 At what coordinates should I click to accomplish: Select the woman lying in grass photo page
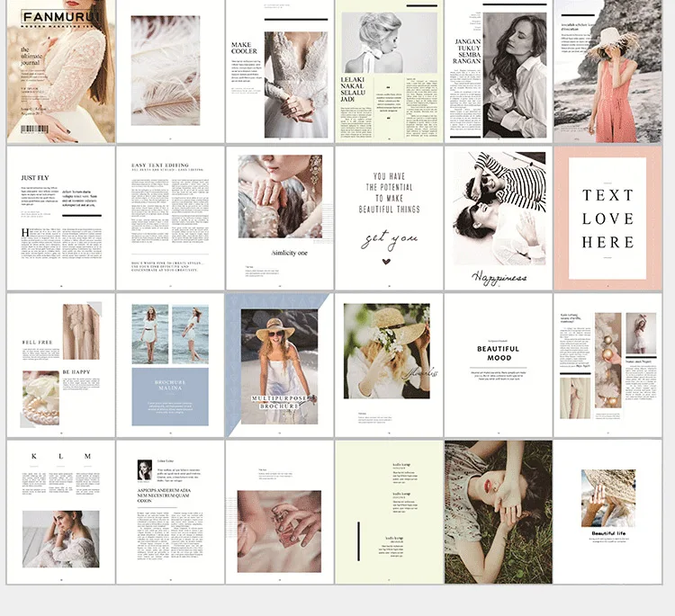pos(498,511)
